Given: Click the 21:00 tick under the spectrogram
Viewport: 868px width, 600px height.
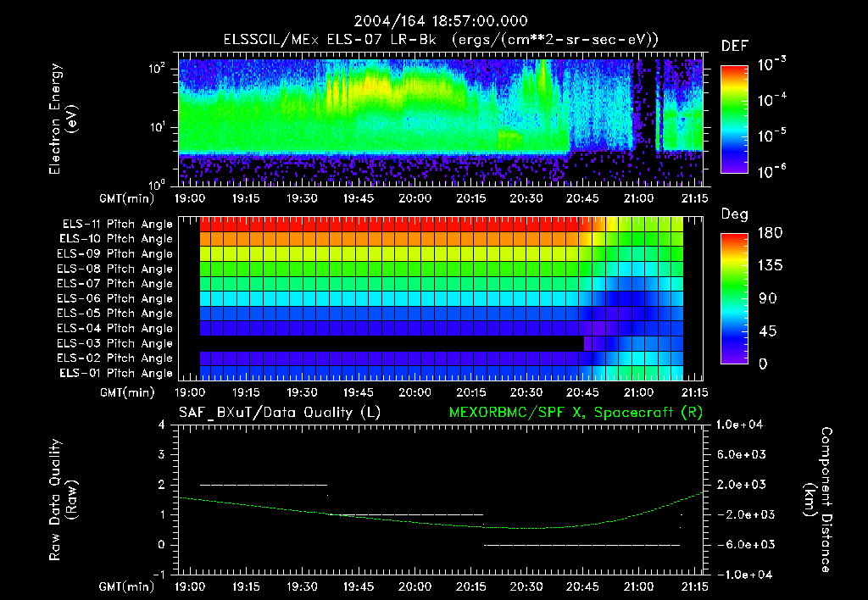Looking at the screenshot, I should (x=638, y=198).
